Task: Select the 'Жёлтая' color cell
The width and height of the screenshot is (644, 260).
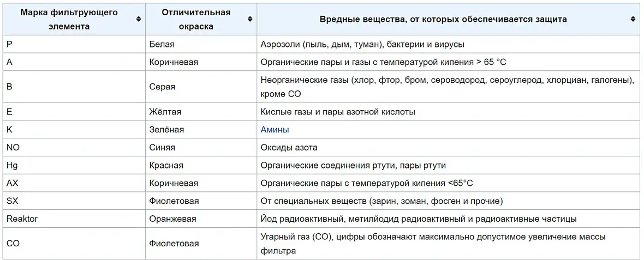Action: point(165,112)
